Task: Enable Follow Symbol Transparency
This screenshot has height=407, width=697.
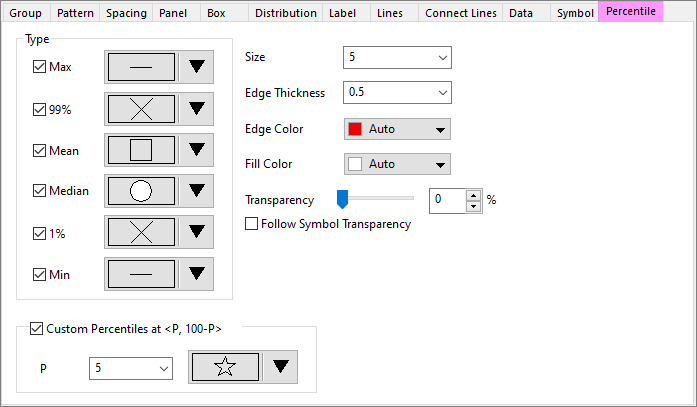Action: pos(252,224)
